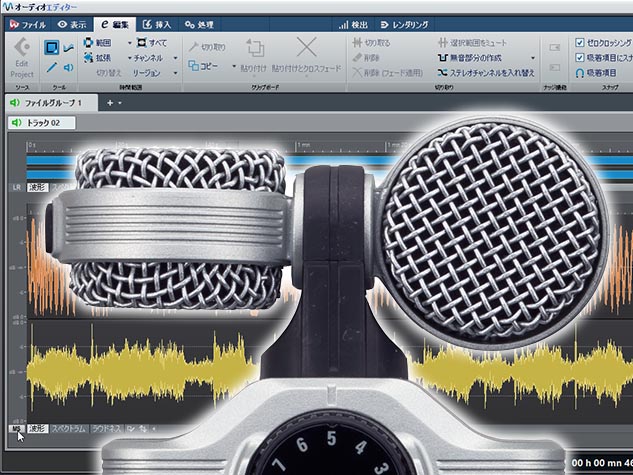Click the 吸着項目 magnet icon
Viewport: 633px width, 475px height.
point(580,73)
